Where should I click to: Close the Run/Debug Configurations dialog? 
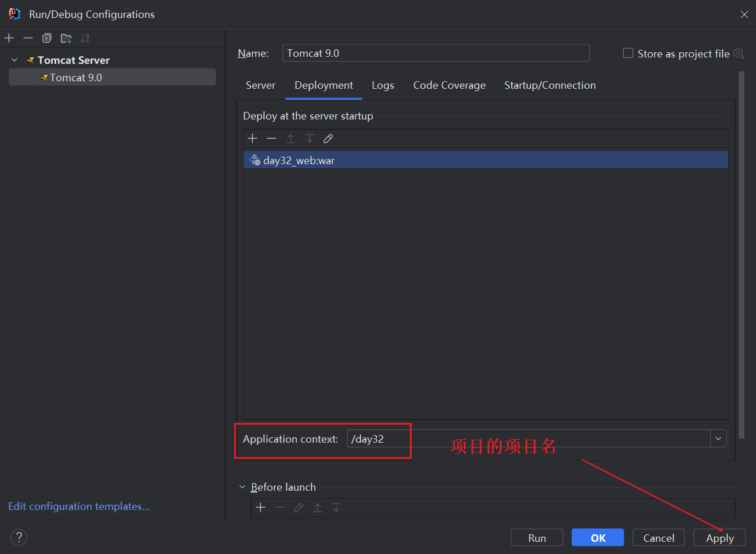coord(744,15)
